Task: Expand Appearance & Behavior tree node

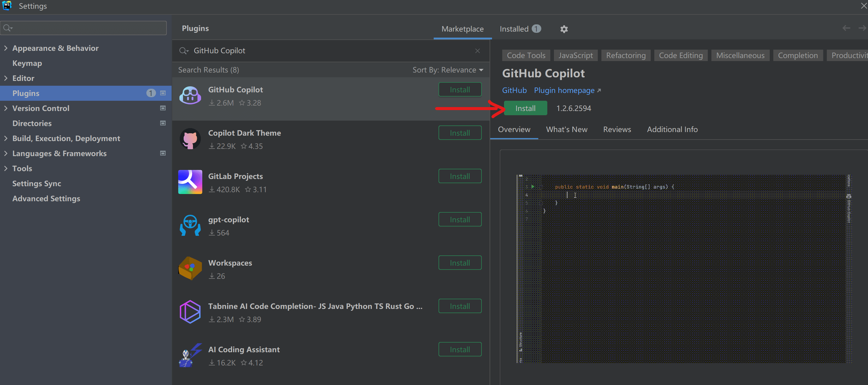Action: [6, 48]
